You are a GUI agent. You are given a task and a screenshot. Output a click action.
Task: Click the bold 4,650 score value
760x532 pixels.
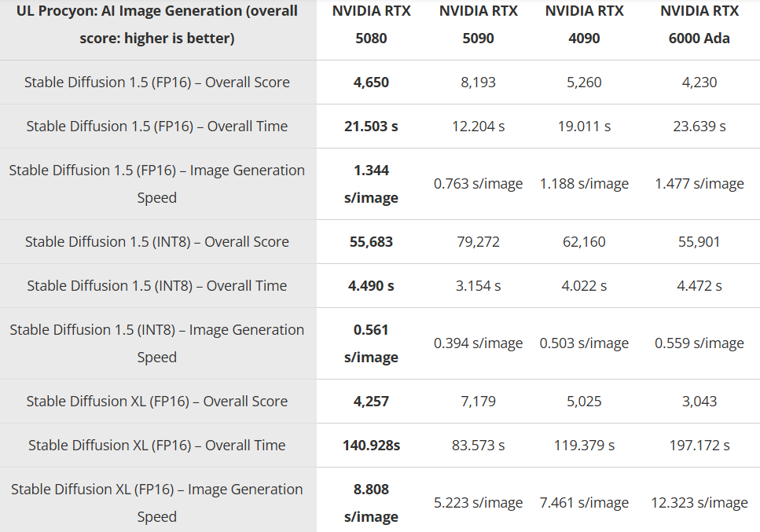(371, 83)
